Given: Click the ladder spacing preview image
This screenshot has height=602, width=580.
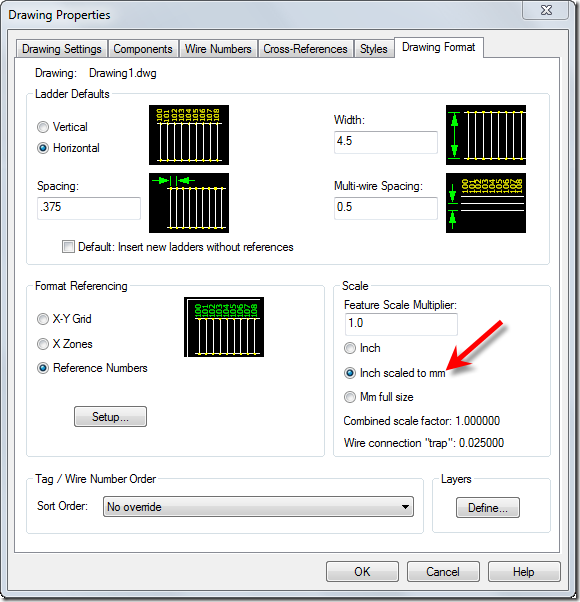Looking at the screenshot, I should coord(189,203).
